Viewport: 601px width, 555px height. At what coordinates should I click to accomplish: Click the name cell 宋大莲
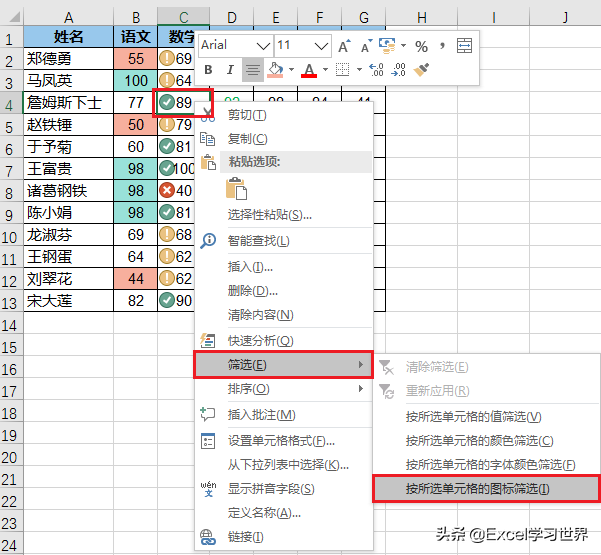pos(69,301)
